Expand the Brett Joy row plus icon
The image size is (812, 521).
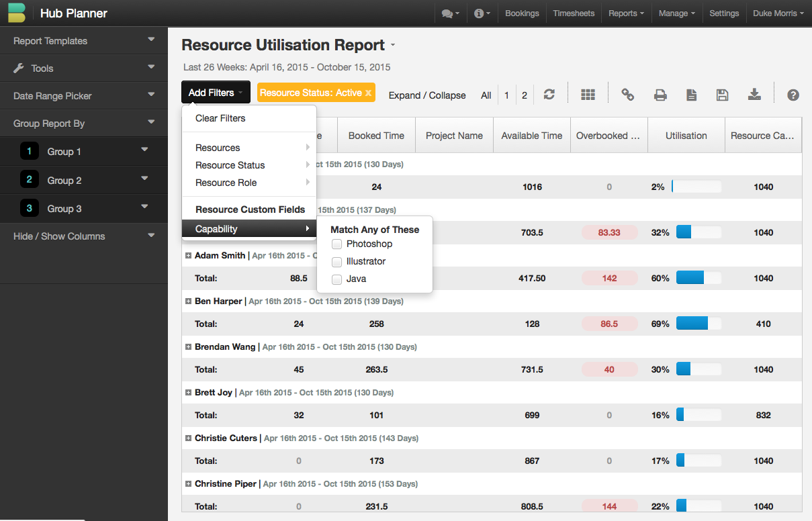click(x=188, y=393)
